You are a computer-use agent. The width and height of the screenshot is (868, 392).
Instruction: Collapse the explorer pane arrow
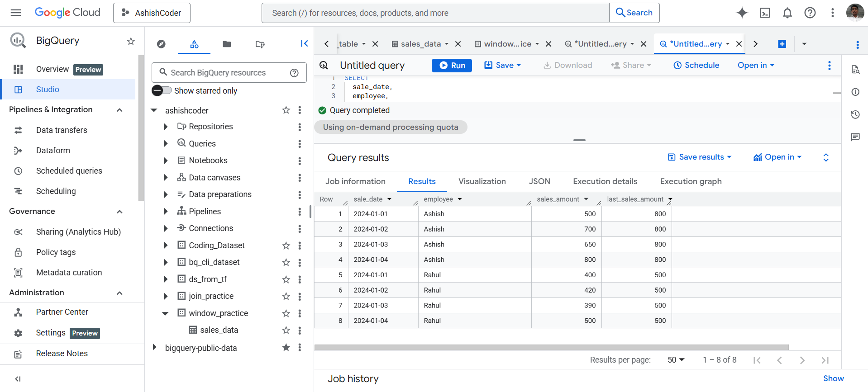coord(304,43)
